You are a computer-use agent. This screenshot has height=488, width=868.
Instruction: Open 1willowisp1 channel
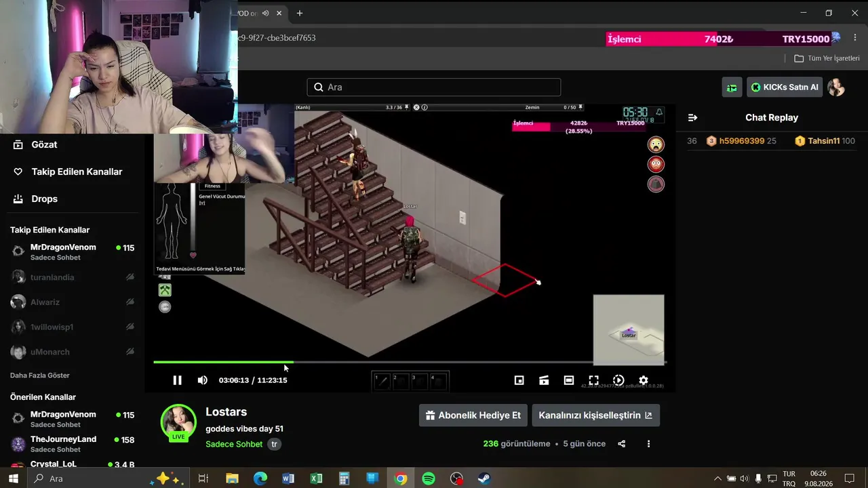tap(72, 327)
